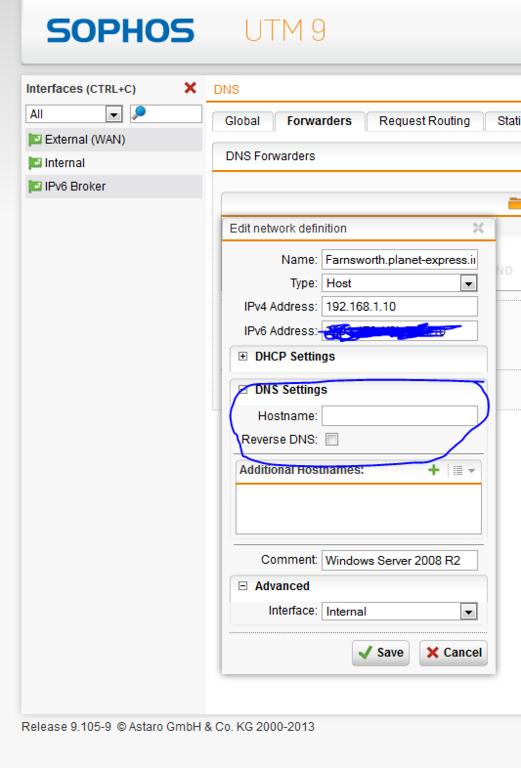The image size is (521, 768).
Task: Open the Type dropdown showing Host
Action: (x=399, y=283)
